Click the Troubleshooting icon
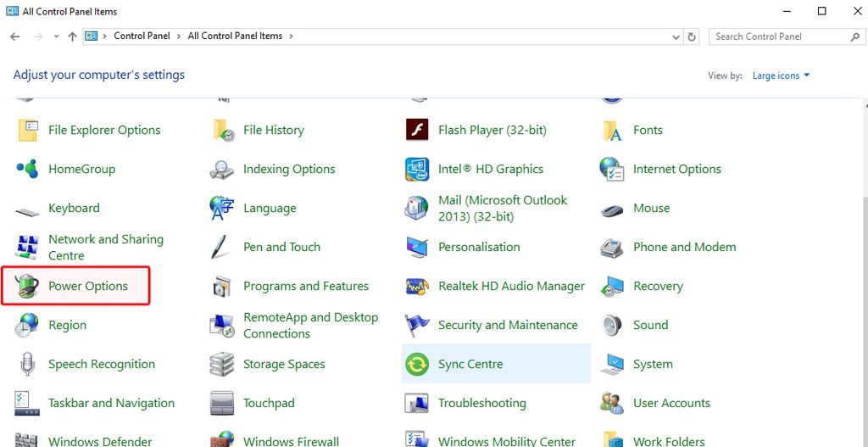The width and height of the screenshot is (868, 447). coord(417,404)
